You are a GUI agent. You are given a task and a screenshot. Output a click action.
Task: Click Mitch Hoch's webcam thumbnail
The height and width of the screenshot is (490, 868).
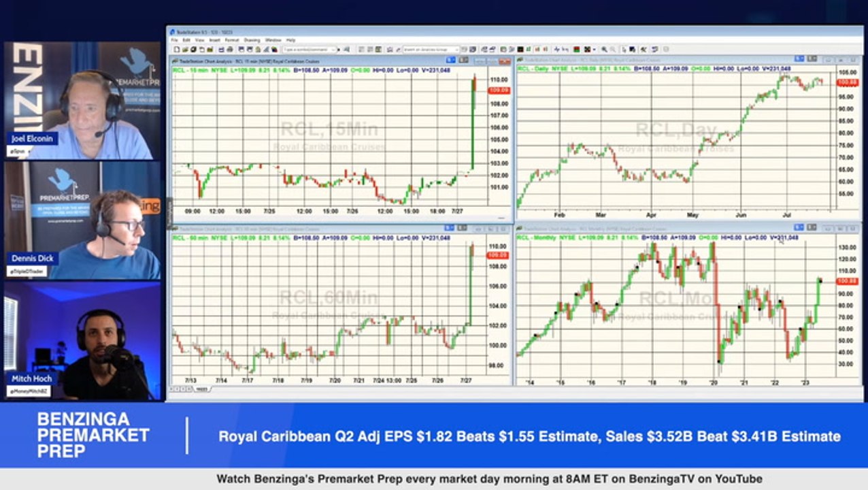point(82,340)
